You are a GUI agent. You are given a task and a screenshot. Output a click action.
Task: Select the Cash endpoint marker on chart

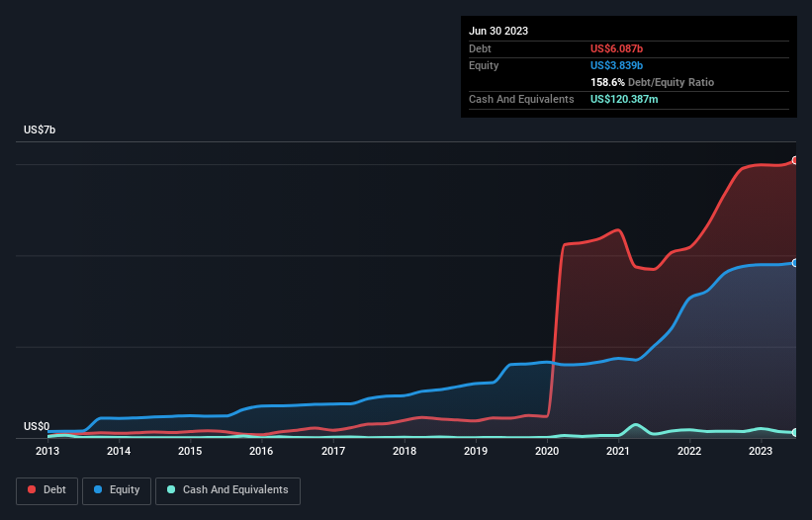795,432
